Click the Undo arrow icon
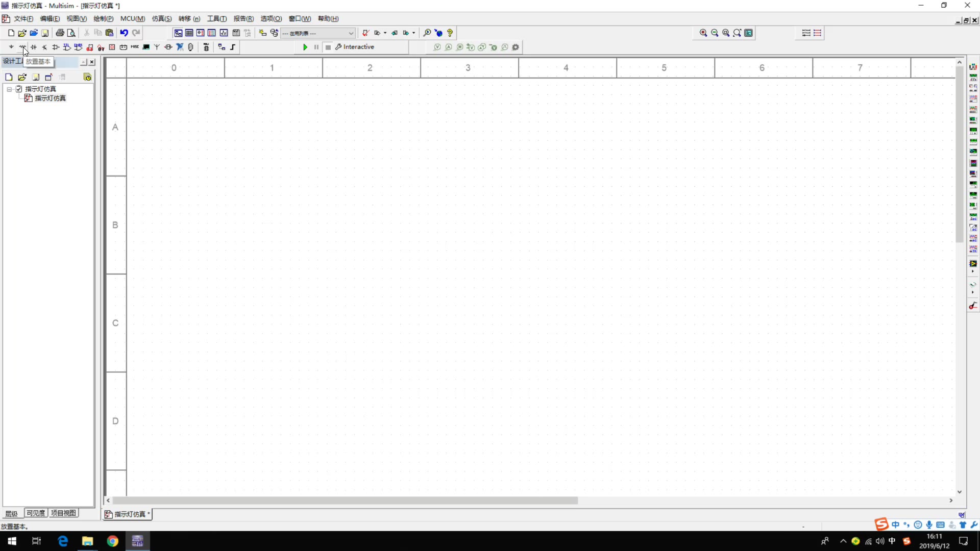 tap(124, 33)
